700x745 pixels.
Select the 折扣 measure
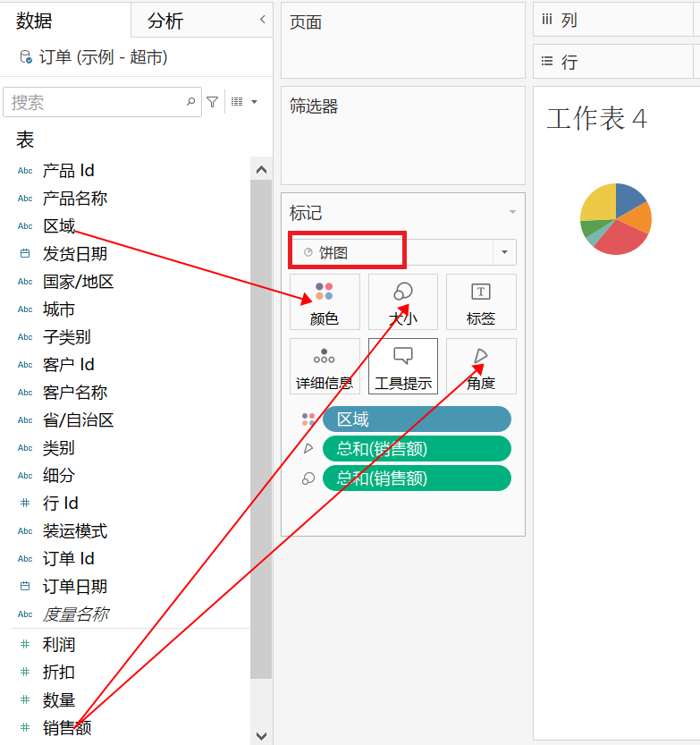click(x=59, y=672)
